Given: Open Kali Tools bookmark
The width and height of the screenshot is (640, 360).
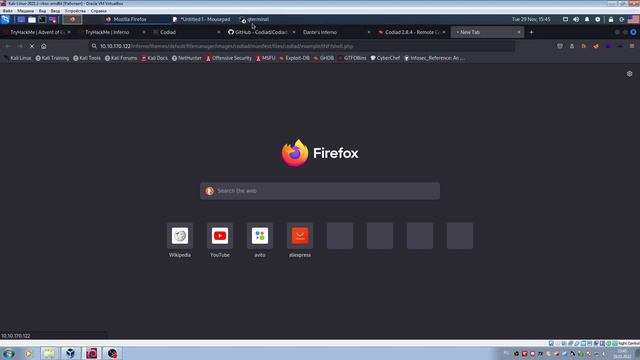Looking at the screenshot, I should [x=87, y=58].
